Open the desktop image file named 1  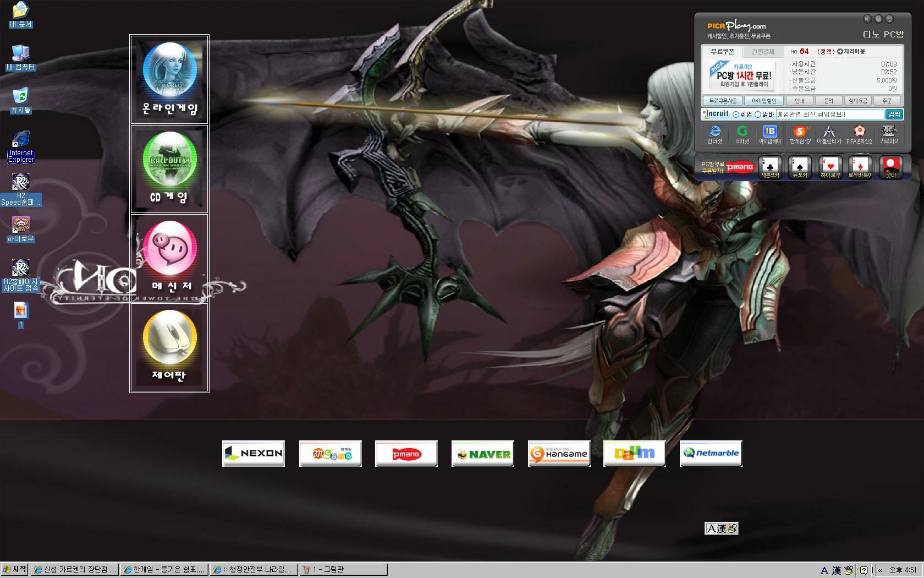click(20, 315)
